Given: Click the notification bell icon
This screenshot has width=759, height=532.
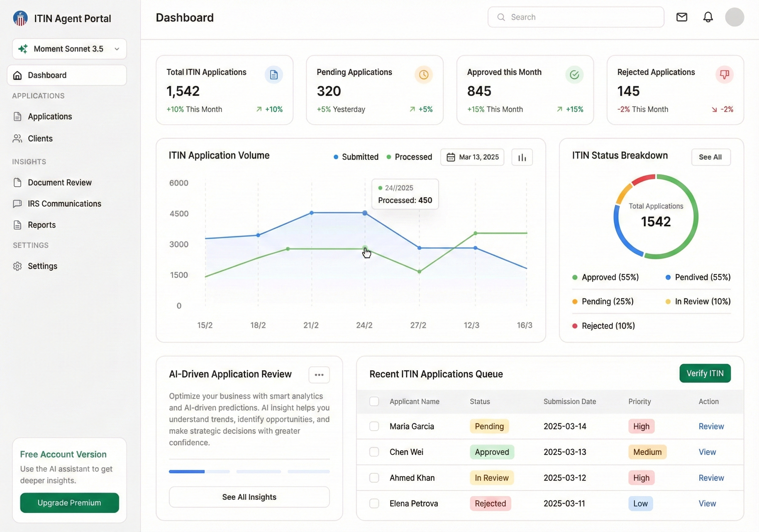Looking at the screenshot, I should click(x=708, y=17).
